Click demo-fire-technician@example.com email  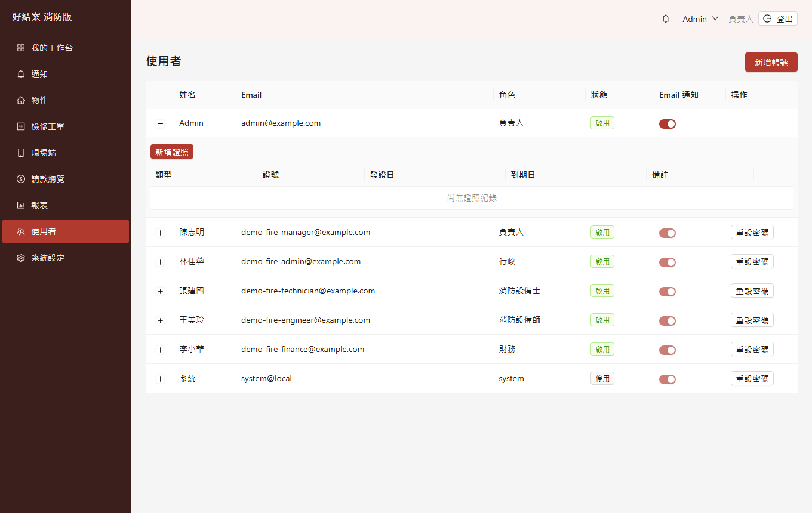click(x=308, y=291)
